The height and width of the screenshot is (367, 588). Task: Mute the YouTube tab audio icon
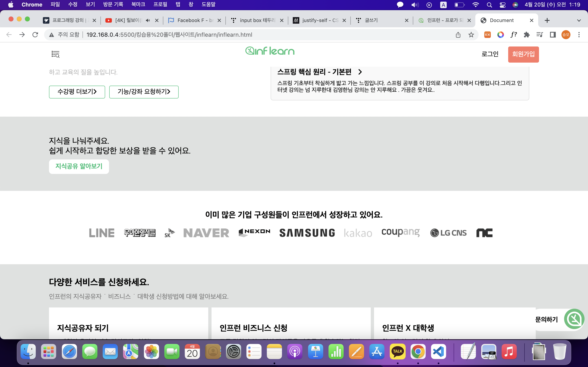point(148,20)
